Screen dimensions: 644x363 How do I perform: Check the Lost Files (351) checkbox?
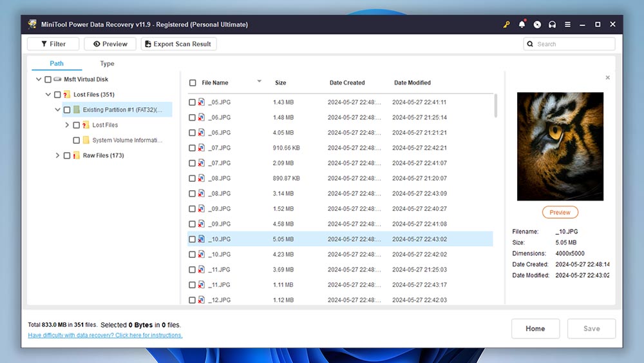pyautogui.click(x=57, y=95)
